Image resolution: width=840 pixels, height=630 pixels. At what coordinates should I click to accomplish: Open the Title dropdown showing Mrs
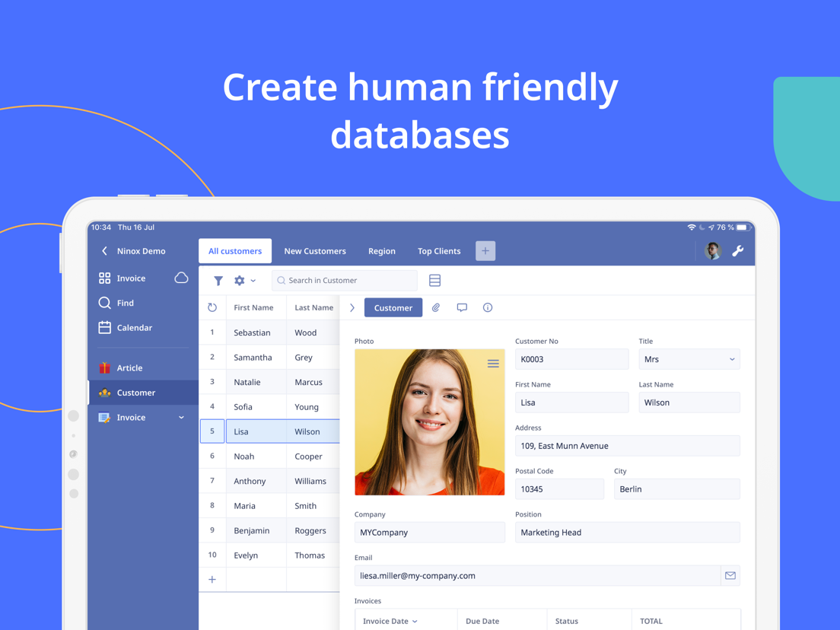(689, 359)
